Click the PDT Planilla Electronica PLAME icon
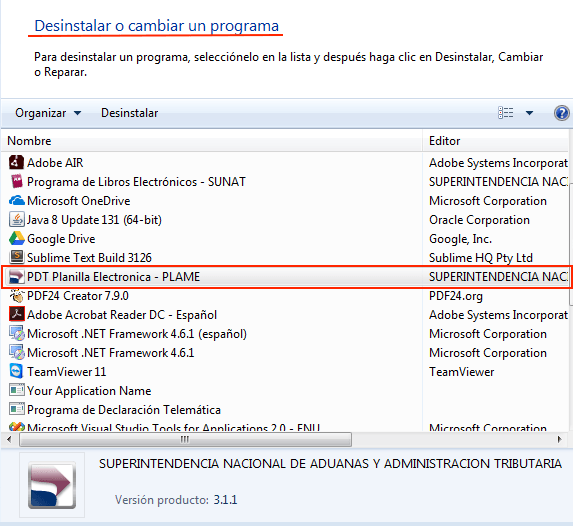 16,277
